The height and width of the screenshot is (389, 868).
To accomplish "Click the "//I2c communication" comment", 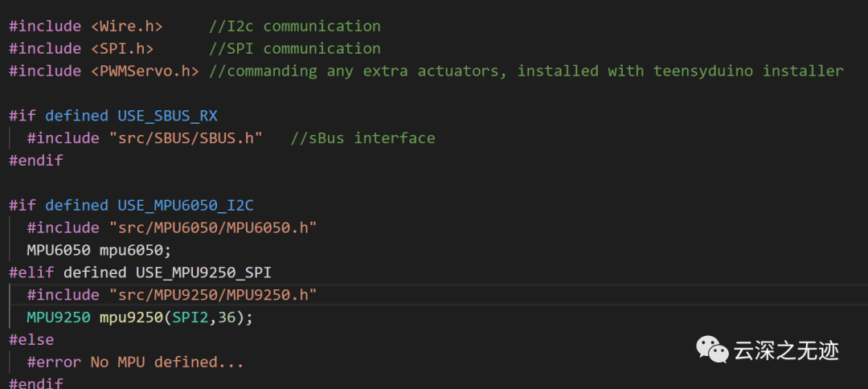I will tap(294, 27).
